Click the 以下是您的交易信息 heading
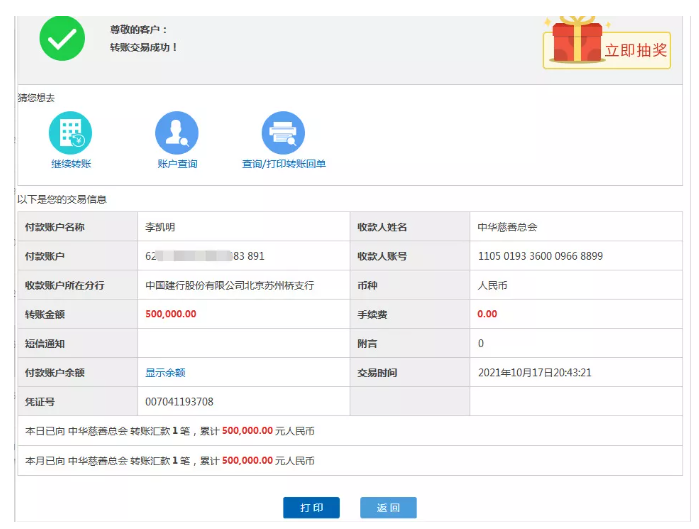Viewport: 699px width, 529px height. click(62, 199)
